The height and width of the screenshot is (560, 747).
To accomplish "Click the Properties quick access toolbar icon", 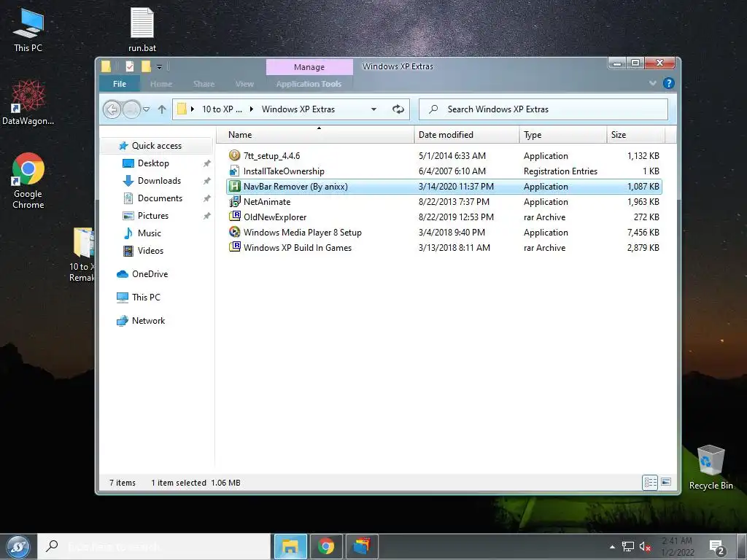I will 130,66.
